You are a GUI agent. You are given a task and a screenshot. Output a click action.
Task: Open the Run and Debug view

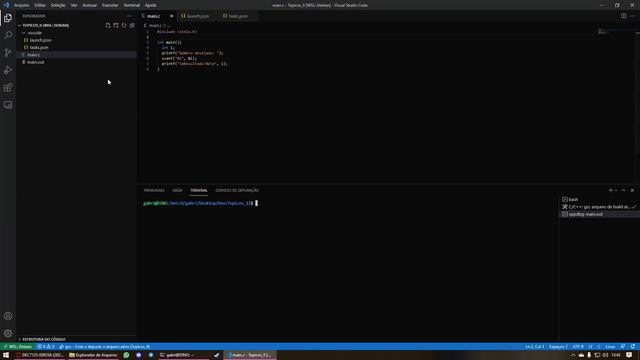pos(8,70)
